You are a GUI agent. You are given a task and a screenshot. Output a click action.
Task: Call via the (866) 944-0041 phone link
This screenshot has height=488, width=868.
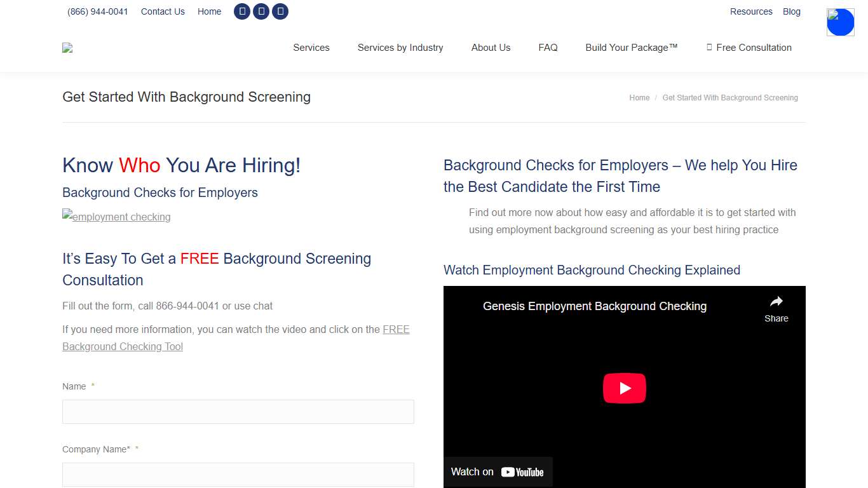[97, 11]
